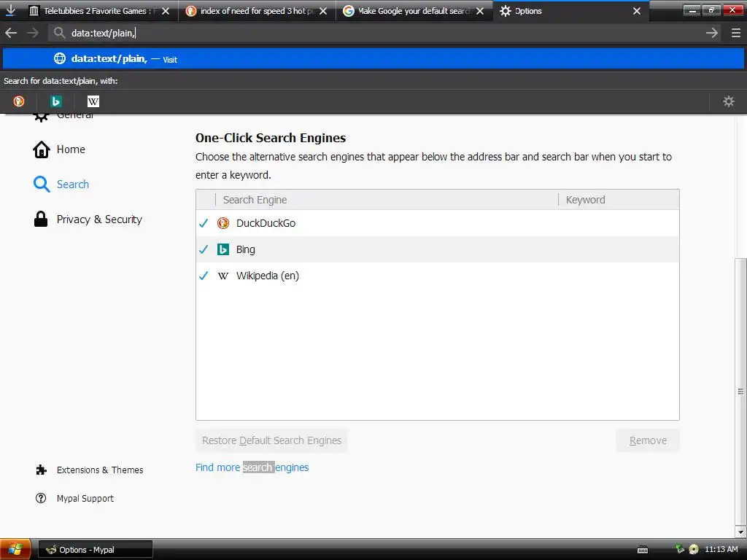This screenshot has width=747, height=560.
Task: Click DuckDuckGo icon in engine list
Action: (x=223, y=223)
